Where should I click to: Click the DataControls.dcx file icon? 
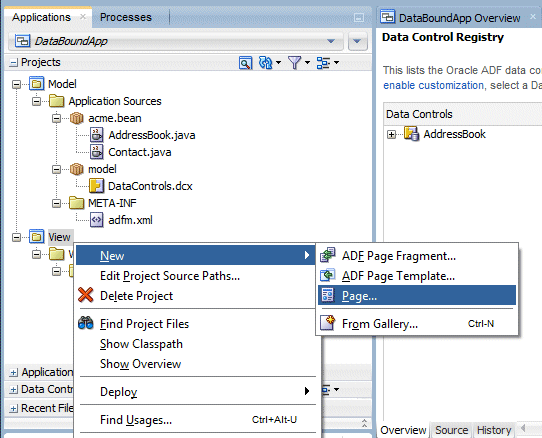[96, 186]
